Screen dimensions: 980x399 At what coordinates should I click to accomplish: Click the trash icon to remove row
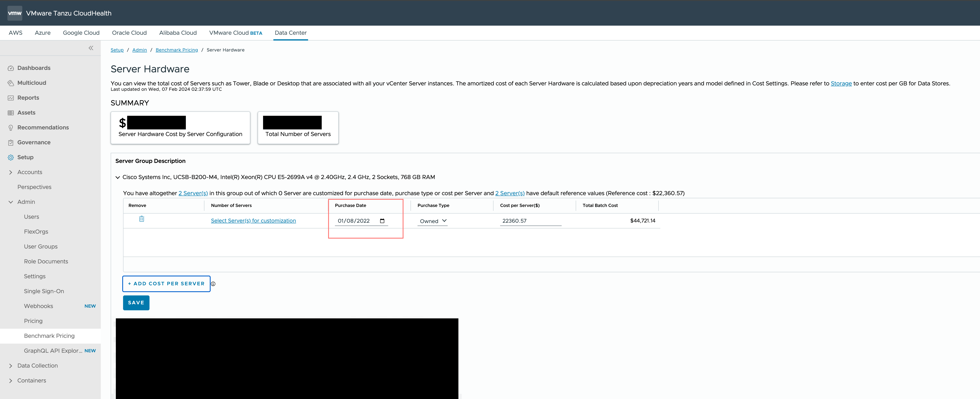(x=141, y=219)
